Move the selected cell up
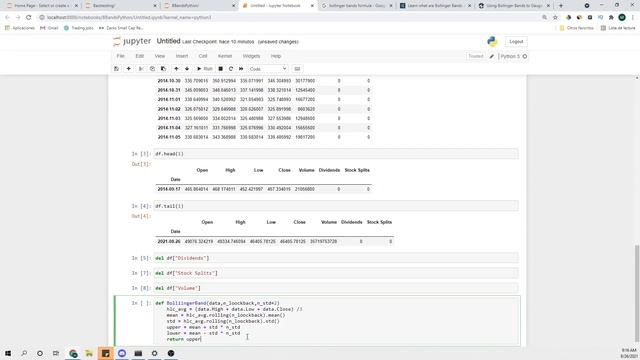 pyautogui.click(x=176, y=69)
